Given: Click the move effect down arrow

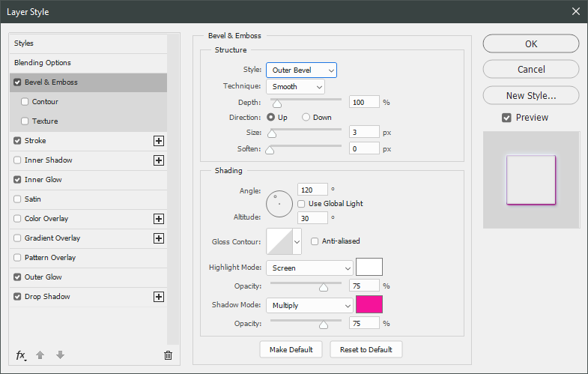Looking at the screenshot, I should 60,355.
